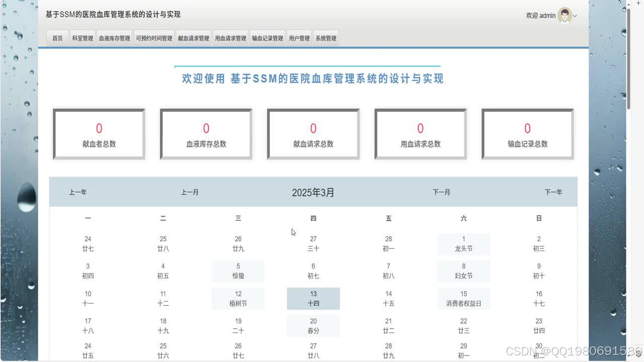Click the admin profile avatar icon

click(565, 16)
